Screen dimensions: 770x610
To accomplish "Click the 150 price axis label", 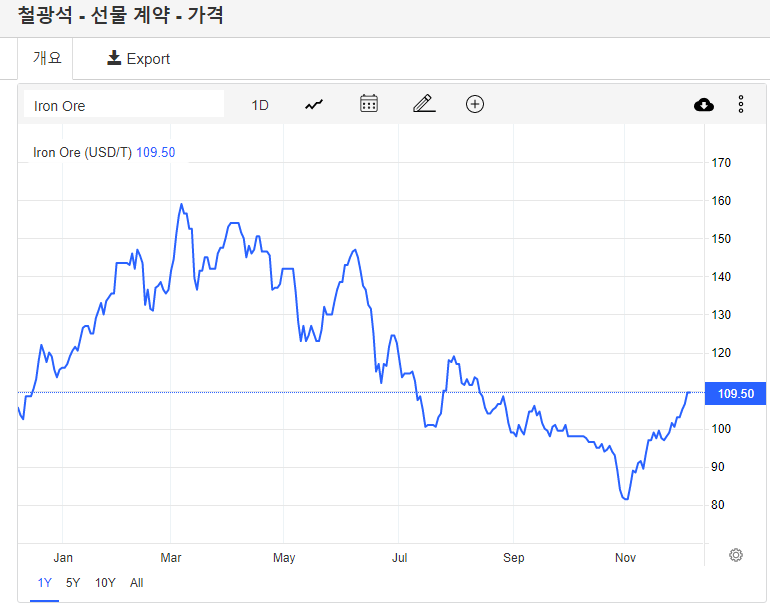I will point(721,239).
